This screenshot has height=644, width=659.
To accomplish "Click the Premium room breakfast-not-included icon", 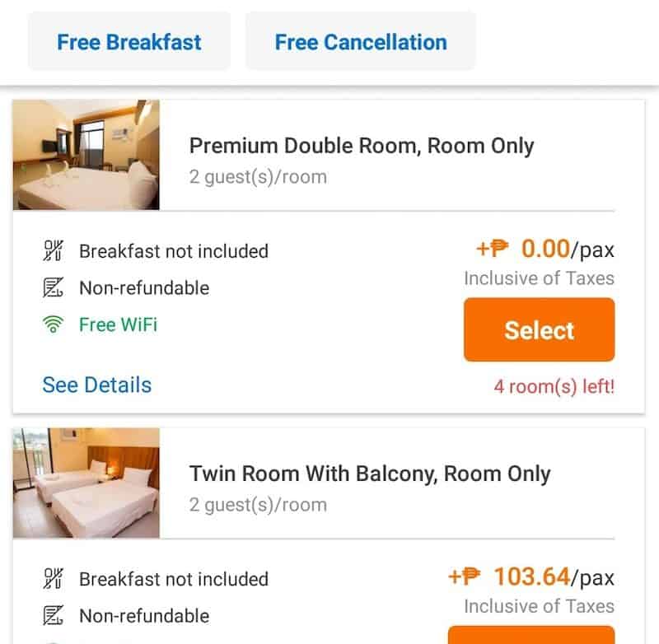I will (x=54, y=251).
